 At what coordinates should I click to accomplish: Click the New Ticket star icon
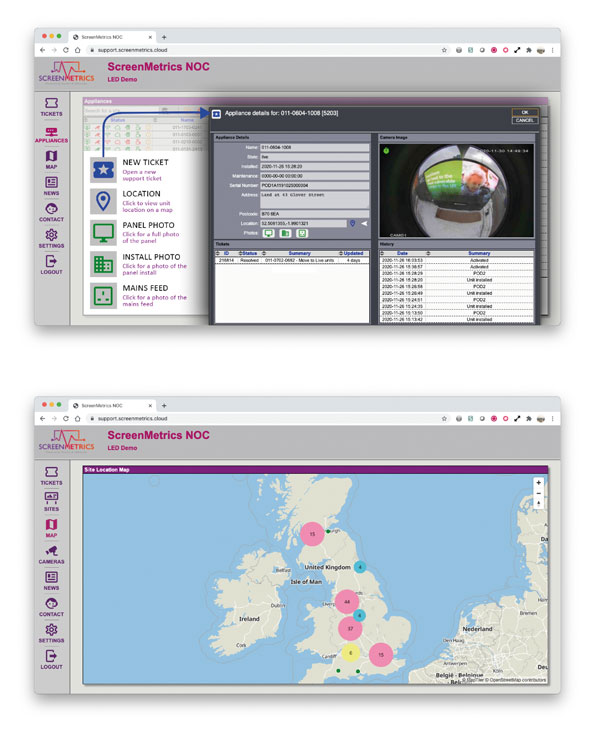(101, 167)
